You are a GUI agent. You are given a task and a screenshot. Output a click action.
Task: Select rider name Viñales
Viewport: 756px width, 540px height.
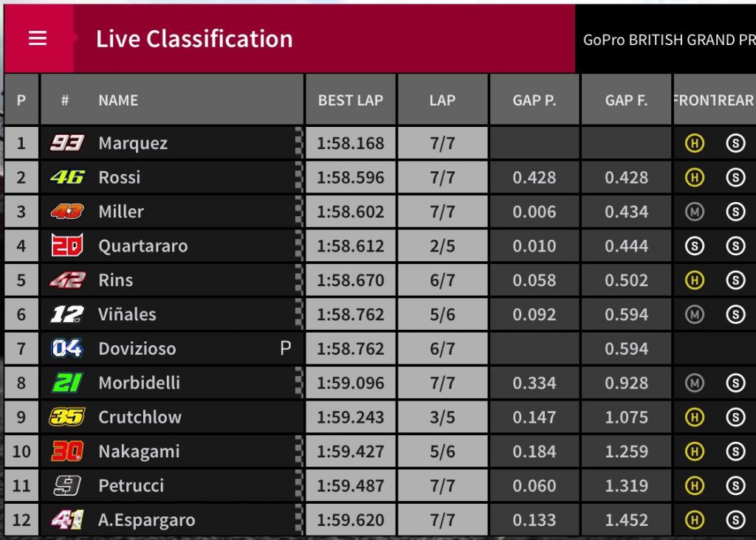point(127,314)
